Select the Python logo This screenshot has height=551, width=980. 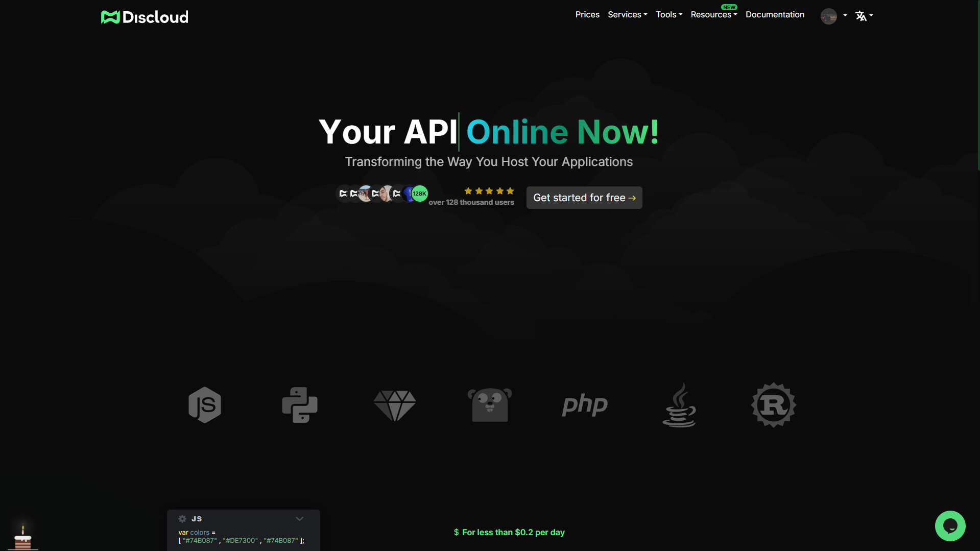tap(300, 405)
